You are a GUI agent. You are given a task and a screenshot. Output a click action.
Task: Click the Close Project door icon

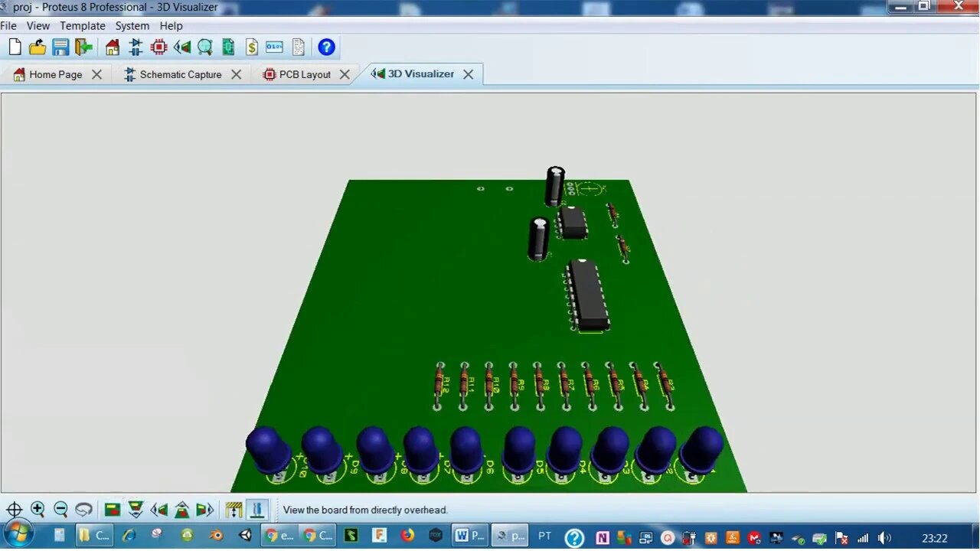point(83,47)
